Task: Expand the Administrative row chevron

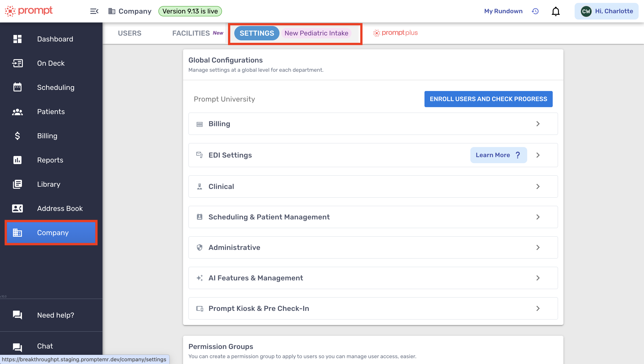Action: [x=538, y=247]
